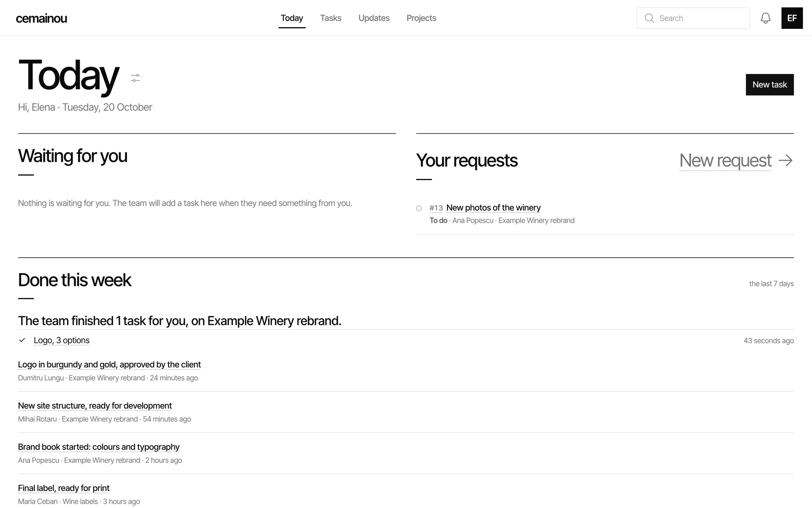
Task: Click the 'Your requests' heading
Action: (x=467, y=161)
